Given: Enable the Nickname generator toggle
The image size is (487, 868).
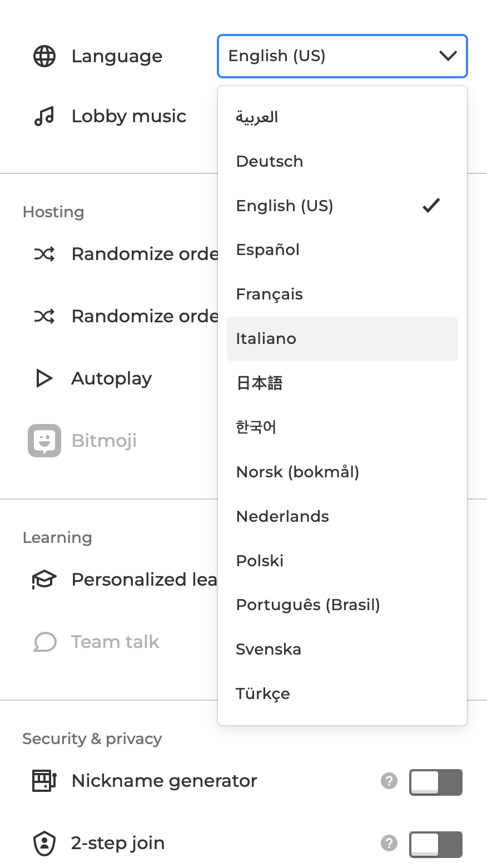Looking at the screenshot, I should [x=436, y=782].
